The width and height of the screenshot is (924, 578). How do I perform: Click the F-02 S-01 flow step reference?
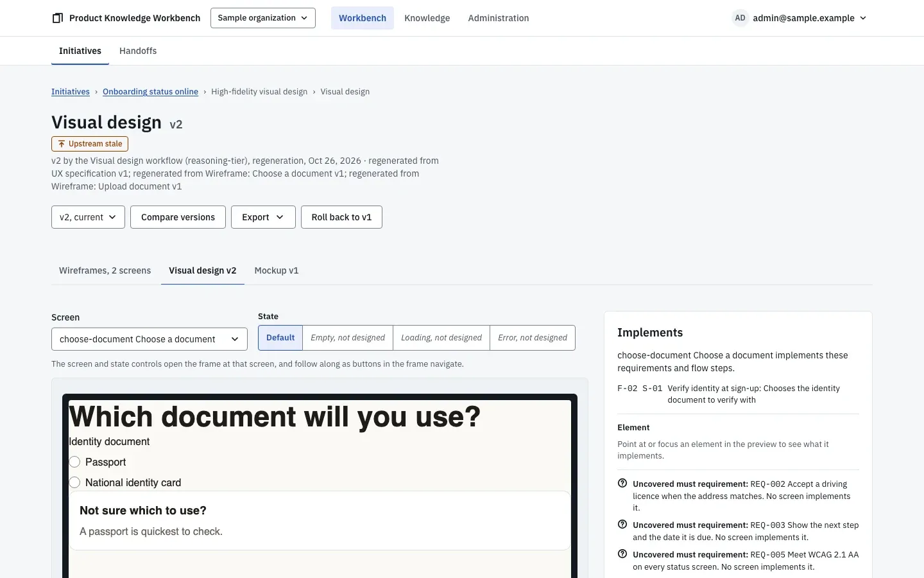point(640,389)
